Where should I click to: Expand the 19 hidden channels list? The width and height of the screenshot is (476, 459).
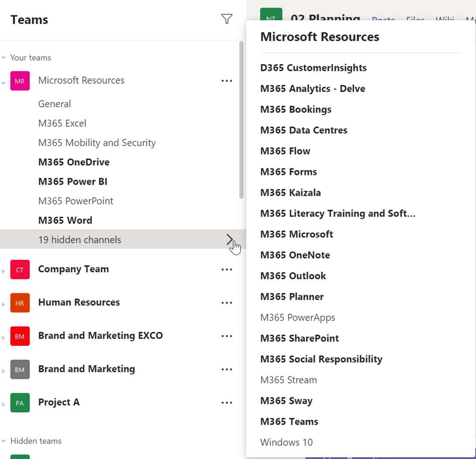[x=230, y=239]
